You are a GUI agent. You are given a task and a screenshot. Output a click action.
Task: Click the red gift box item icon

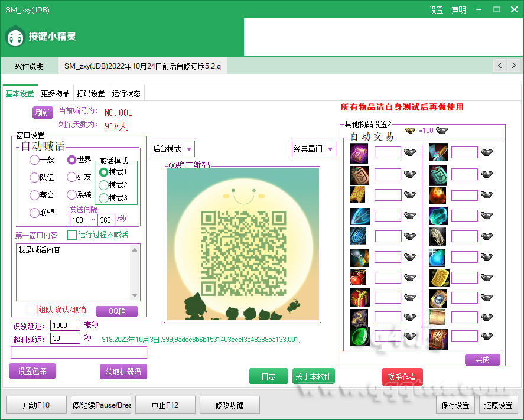coord(360,297)
